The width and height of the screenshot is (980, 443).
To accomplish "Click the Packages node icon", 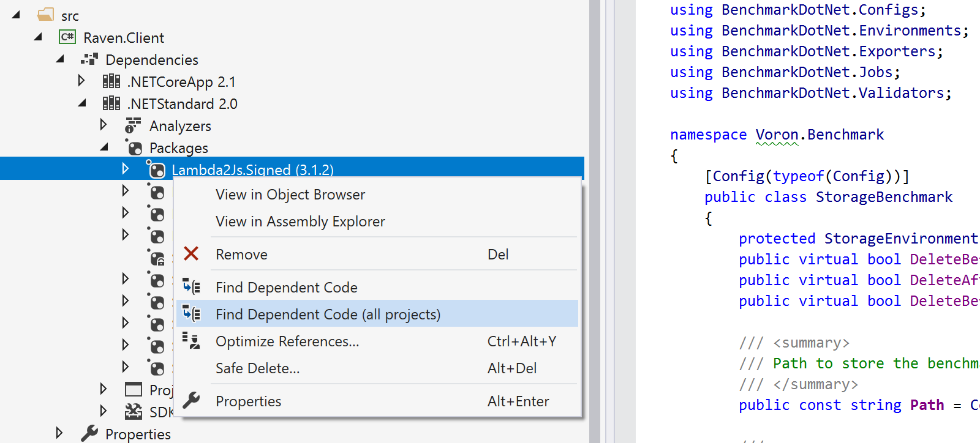I will (134, 147).
